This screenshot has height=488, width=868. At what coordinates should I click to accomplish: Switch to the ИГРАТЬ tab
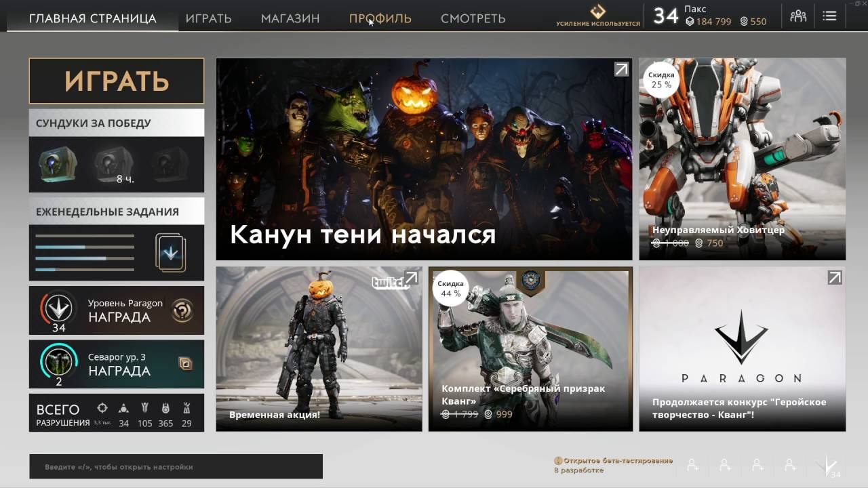pos(208,18)
